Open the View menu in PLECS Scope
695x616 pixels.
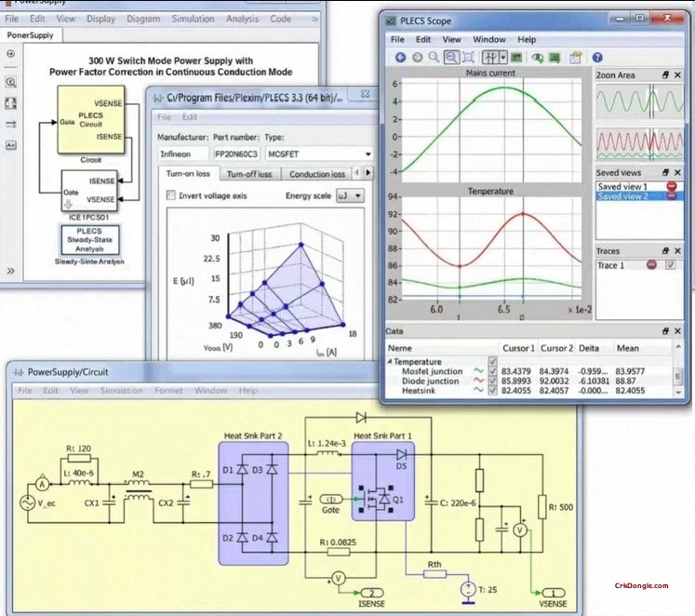pos(451,39)
